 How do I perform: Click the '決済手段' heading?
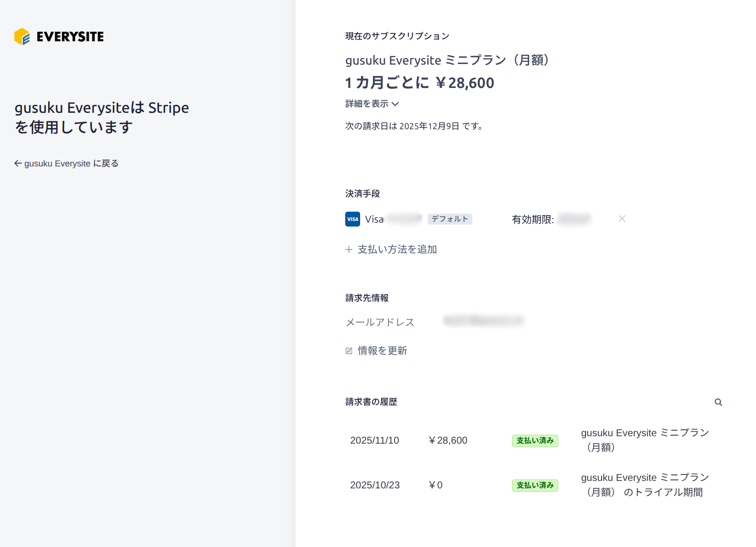click(x=363, y=194)
